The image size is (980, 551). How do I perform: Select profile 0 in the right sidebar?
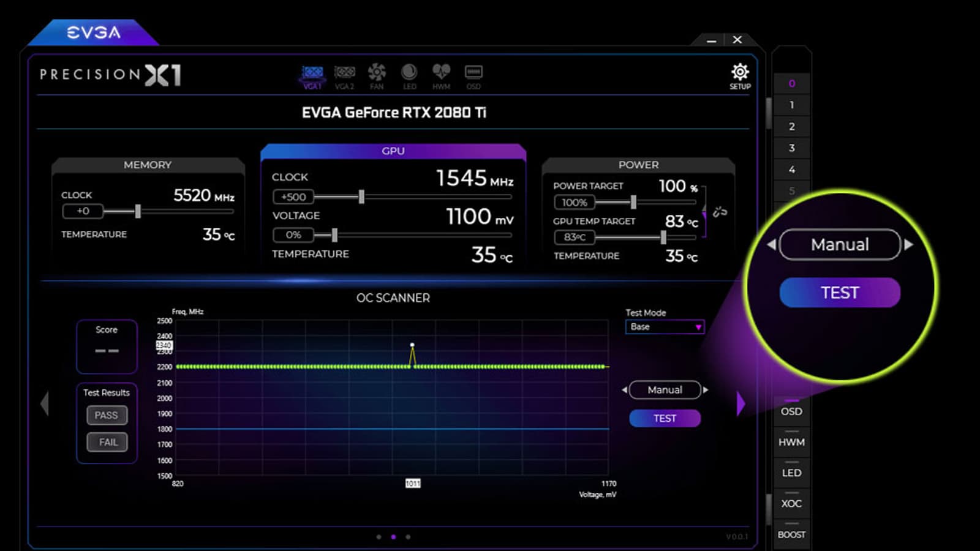(x=792, y=83)
